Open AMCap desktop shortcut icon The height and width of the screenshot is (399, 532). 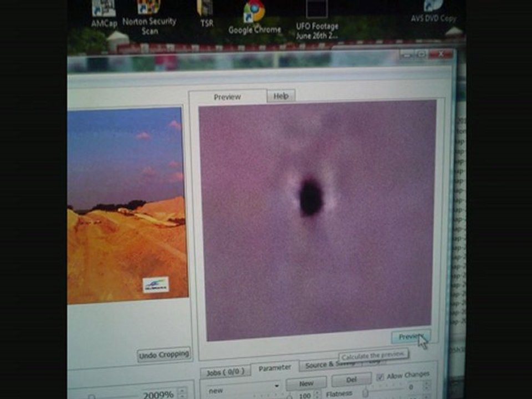(104, 13)
